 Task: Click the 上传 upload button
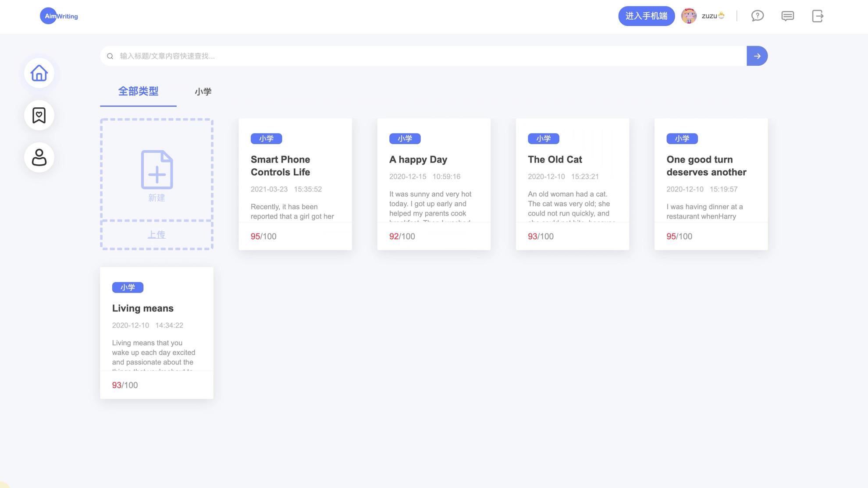157,235
